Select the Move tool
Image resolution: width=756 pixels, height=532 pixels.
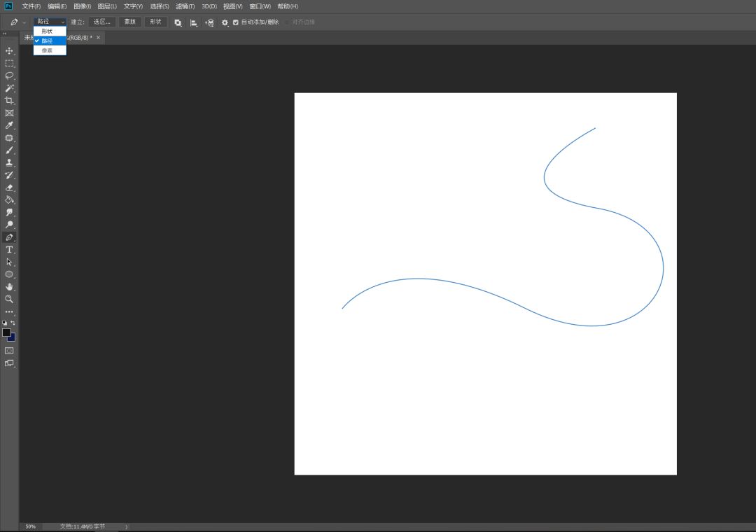(9, 51)
